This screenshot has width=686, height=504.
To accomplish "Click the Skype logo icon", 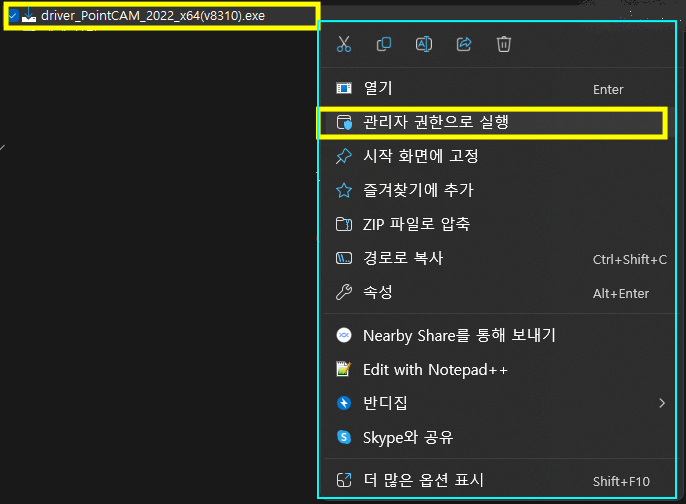I will point(344,437).
